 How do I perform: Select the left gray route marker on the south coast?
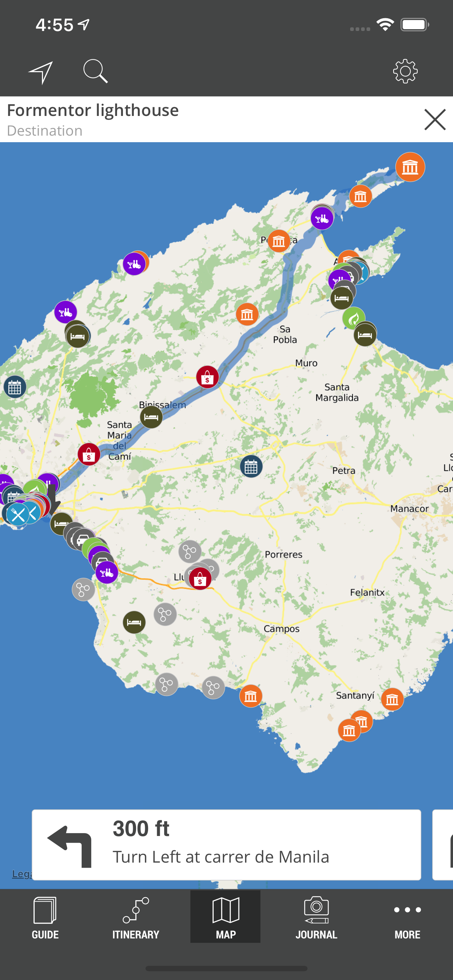pyautogui.click(x=166, y=684)
